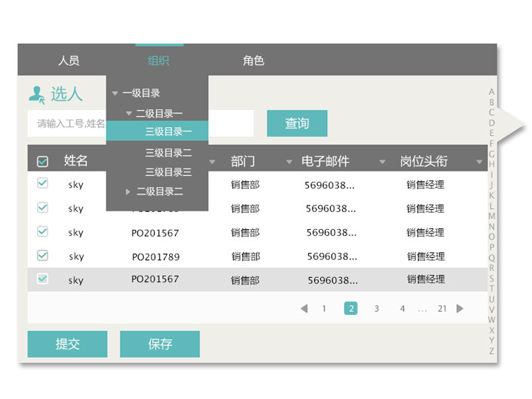Screen dimensions: 532x399
Task: Jump to letter W in index
Action: [x=491, y=320]
